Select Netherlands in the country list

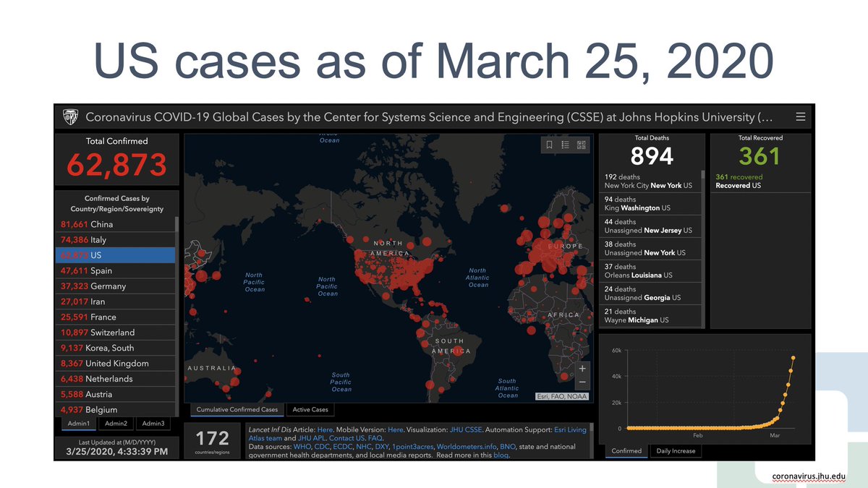pos(116,379)
